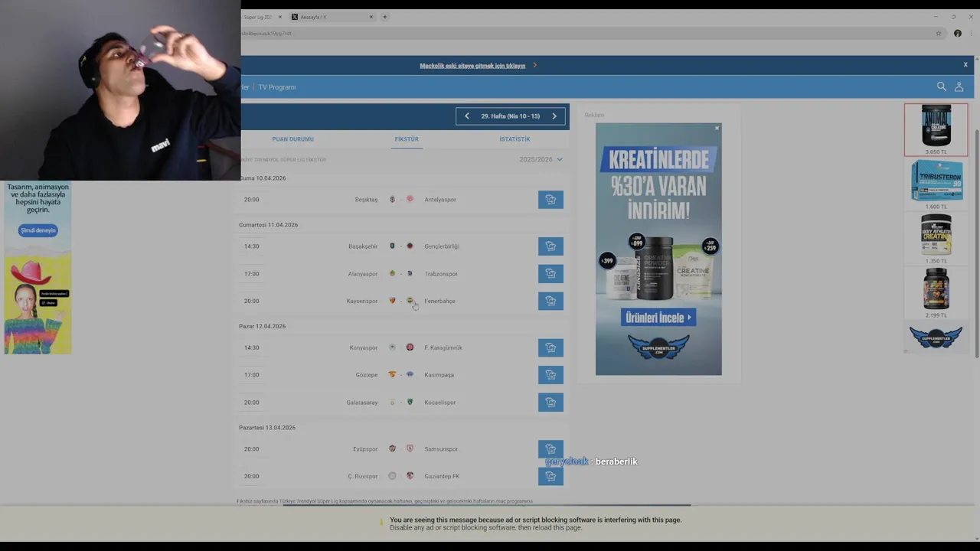The height and width of the screenshot is (551, 980).
Task: Open the 29. Hafta week selector
Action: [511, 116]
